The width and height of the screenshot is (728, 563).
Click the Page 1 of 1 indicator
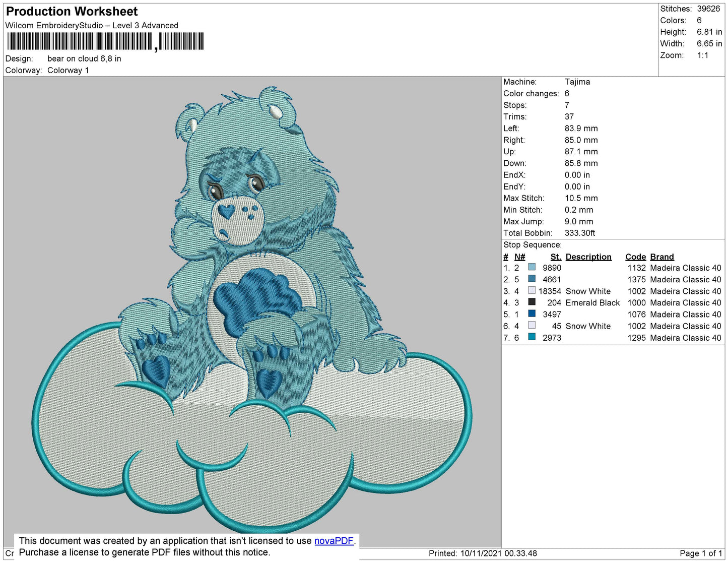click(700, 553)
